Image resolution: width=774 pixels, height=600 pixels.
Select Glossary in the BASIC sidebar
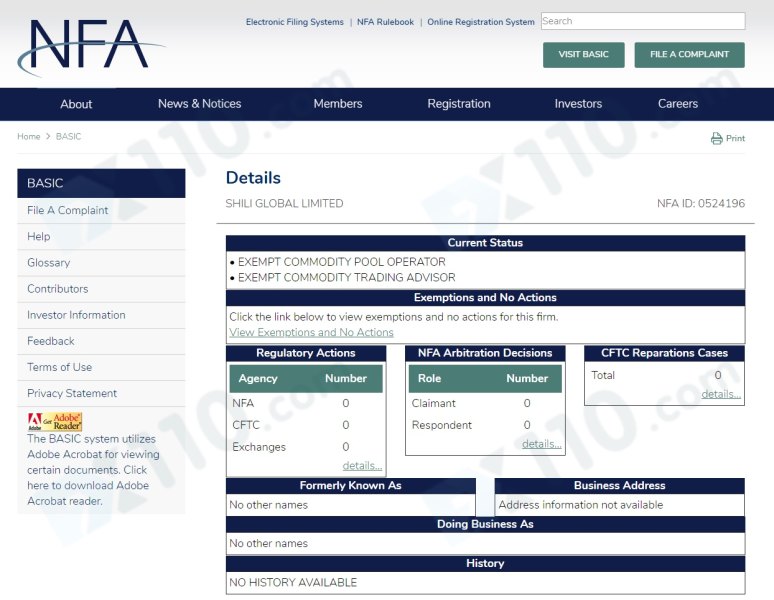tap(48, 263)
